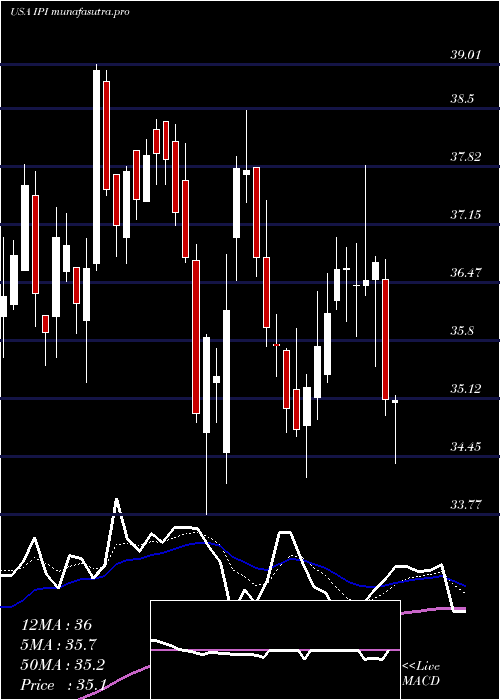This screenshot has width=500, height=700.
Task: Select the 35.8 price level label
Action: coord(462,331)
